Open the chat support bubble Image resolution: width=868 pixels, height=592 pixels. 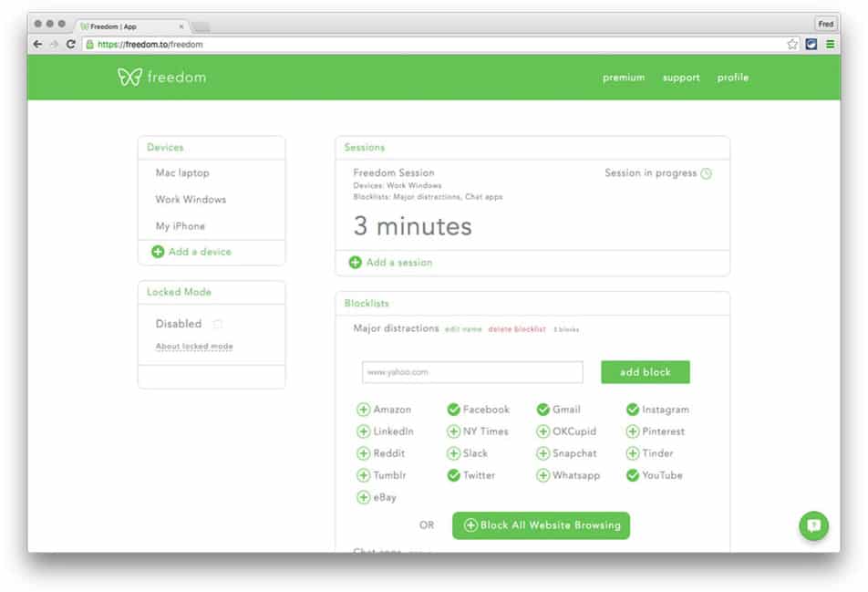click(x=813, y=525)
